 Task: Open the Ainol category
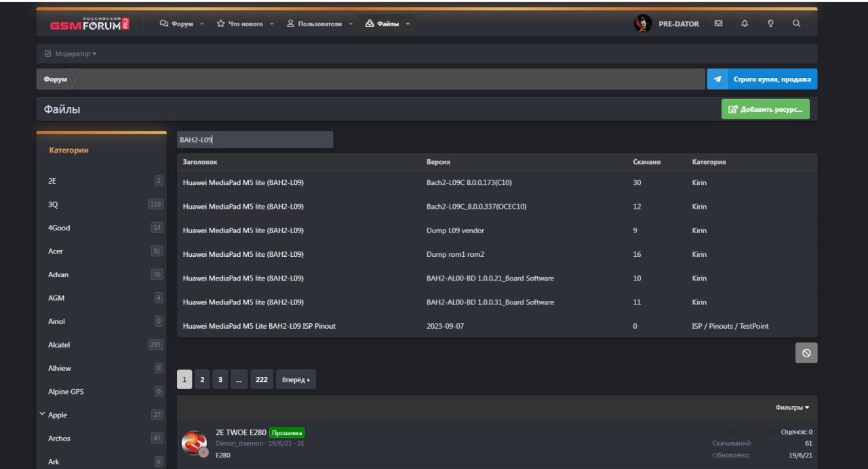coord(57,321)
